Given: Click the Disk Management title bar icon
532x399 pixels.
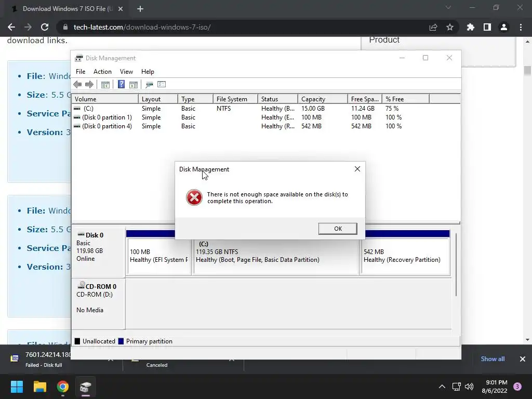Looking at the screenshot, I should (79, 58).
